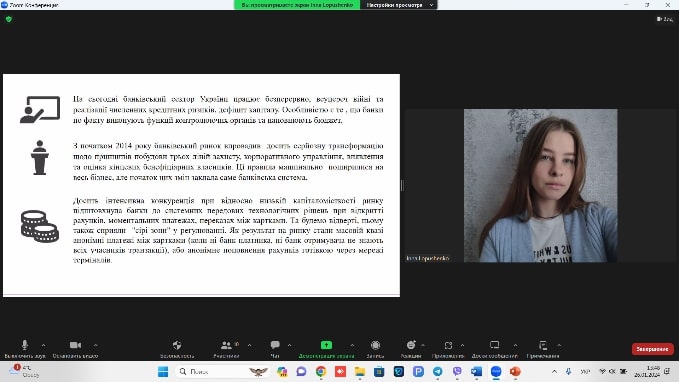Click the green screen-sharing status banner

pos(297,5)
